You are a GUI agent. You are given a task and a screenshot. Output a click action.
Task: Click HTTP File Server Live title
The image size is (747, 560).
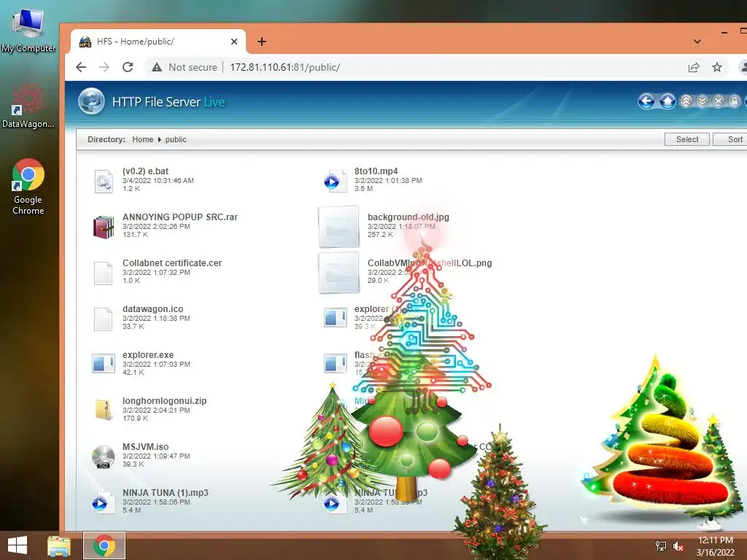coord(169,102)
